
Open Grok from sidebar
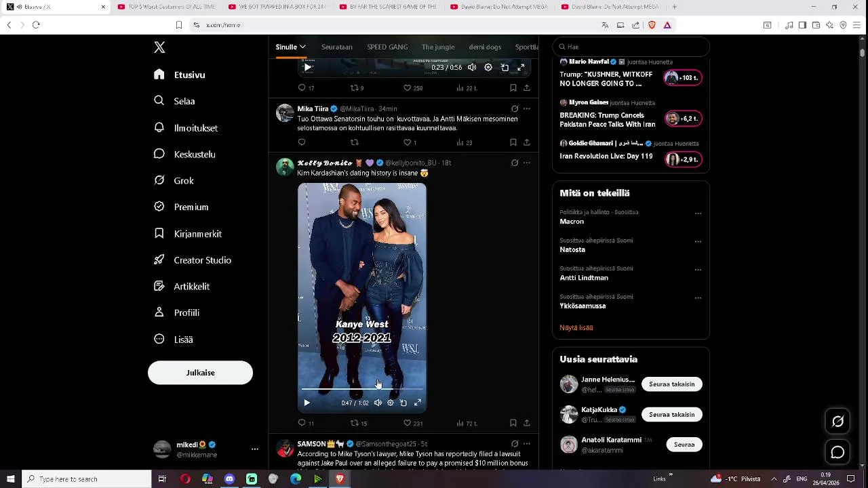pos(174,180)
